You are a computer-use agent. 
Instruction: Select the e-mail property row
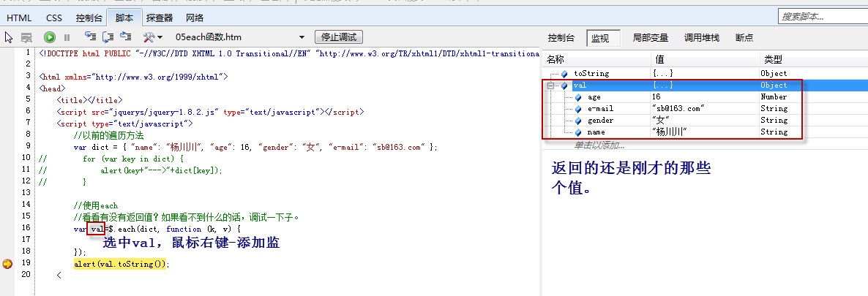tap(706, 108)
